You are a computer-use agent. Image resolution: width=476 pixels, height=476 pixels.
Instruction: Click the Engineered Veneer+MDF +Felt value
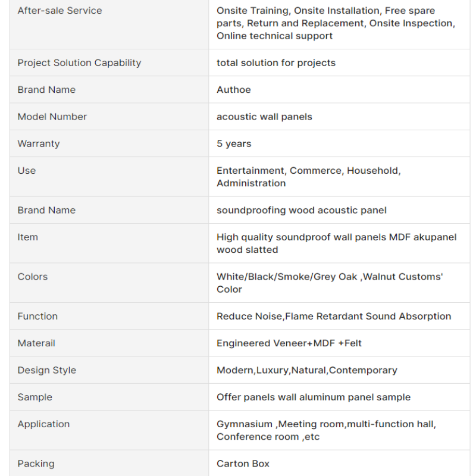point(289,343)
